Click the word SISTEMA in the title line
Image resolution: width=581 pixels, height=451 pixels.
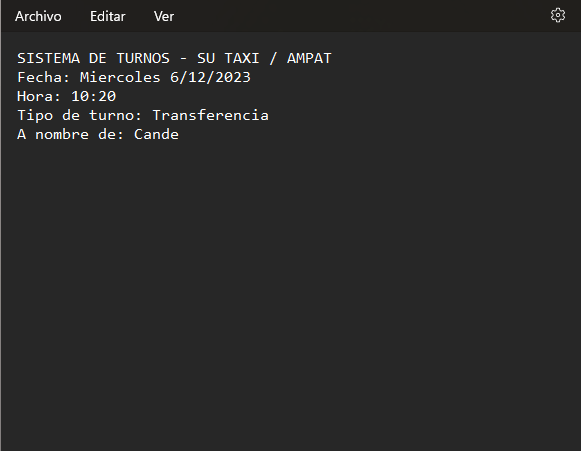tap(49, 58)
